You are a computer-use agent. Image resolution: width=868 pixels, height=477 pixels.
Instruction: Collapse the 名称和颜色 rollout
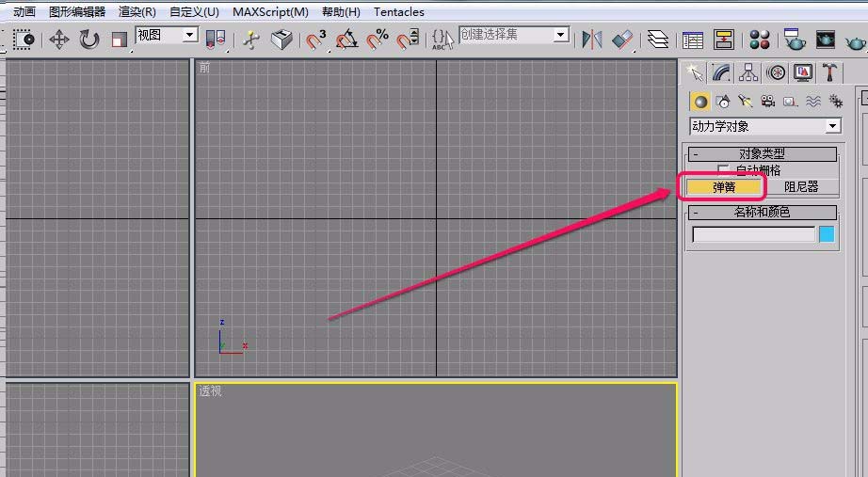(763, 212)
